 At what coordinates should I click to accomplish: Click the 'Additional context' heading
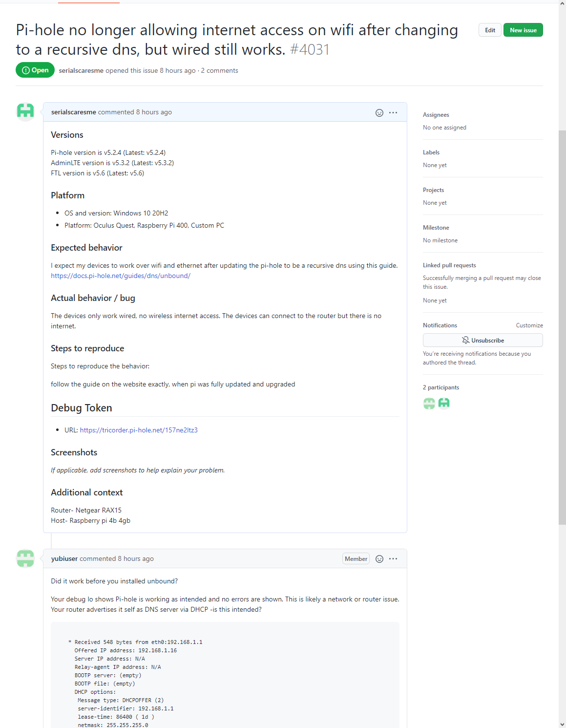(87, 492)
